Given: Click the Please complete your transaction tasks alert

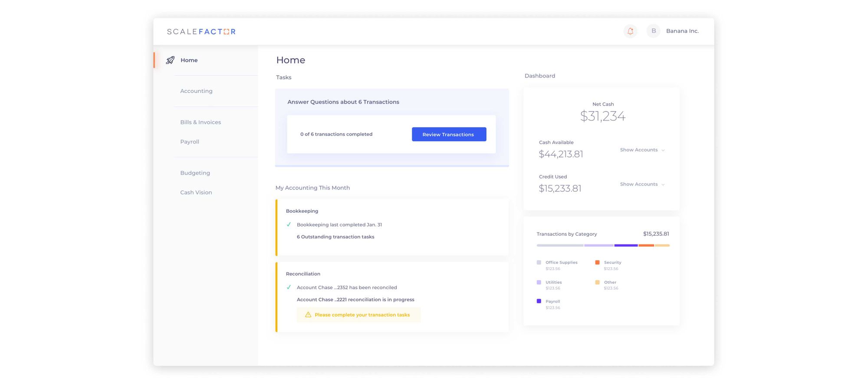Looking at the screenshot, I should 358,315.
